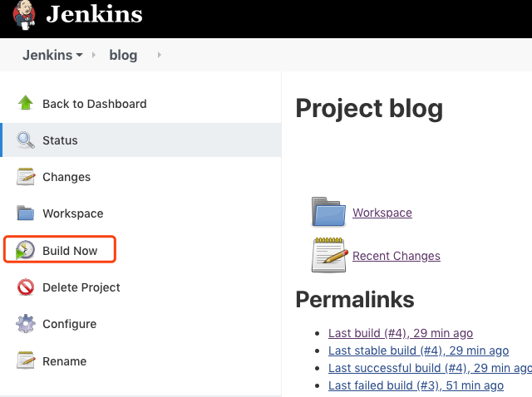The image size is (532, 397).
Task: Open the Recent Changes link
Action: (397, 256)
